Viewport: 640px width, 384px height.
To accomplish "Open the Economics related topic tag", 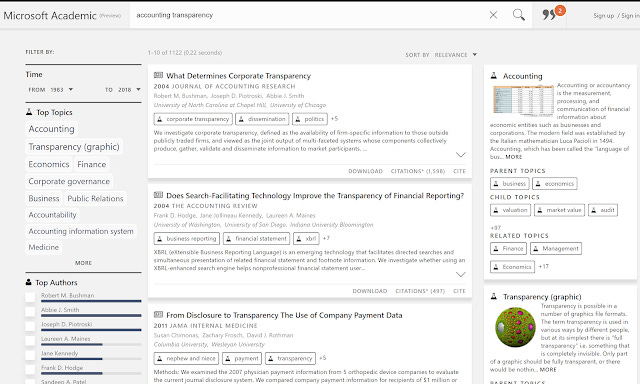I will (x=512, y=267).
